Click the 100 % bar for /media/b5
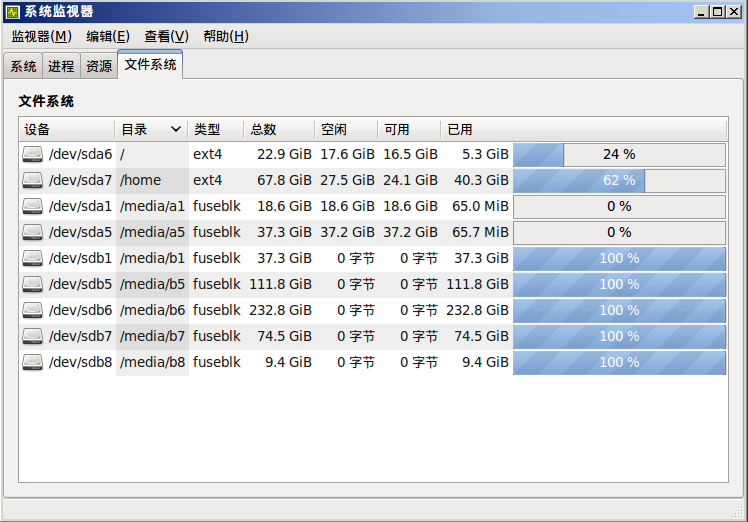 tap(619, 284)
